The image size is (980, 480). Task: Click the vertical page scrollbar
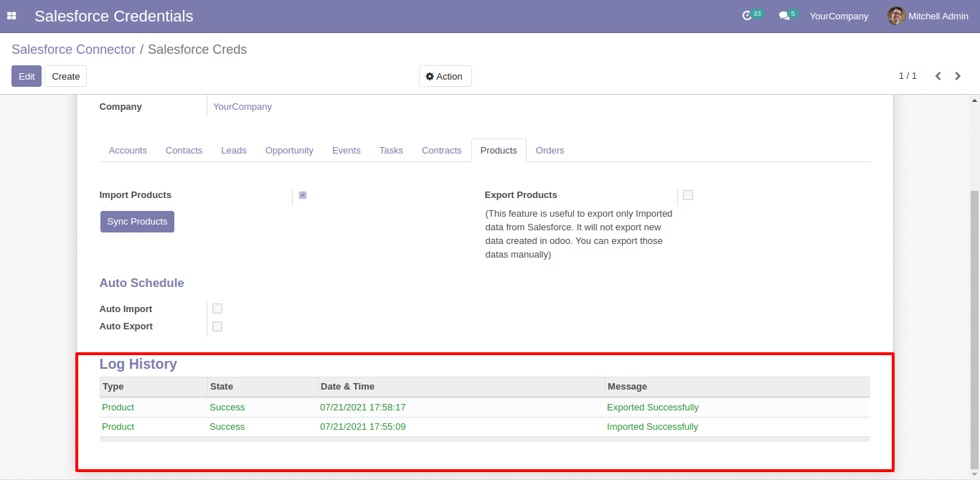(x=974, y=329)
